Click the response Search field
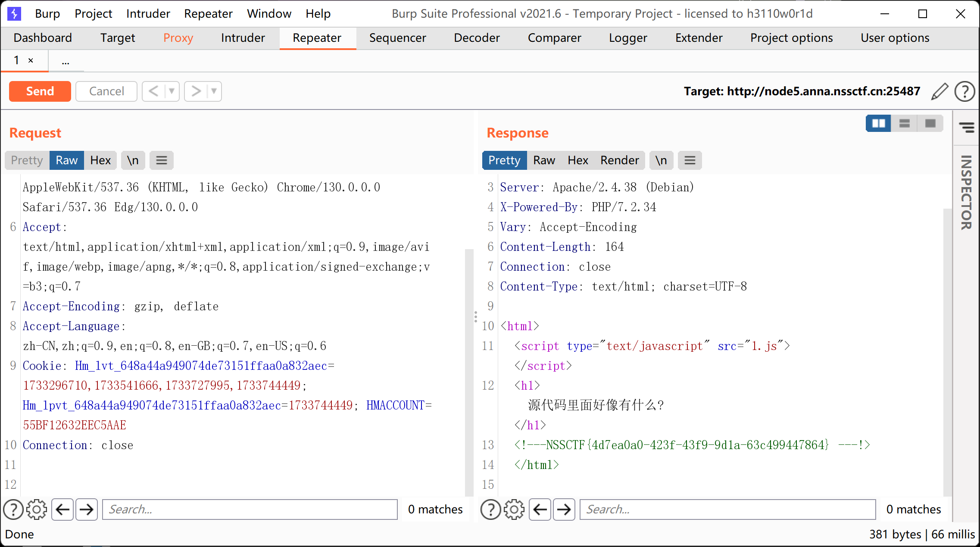Image resolution: width=980 pixels, height=547 pixels. coord(727,509)
